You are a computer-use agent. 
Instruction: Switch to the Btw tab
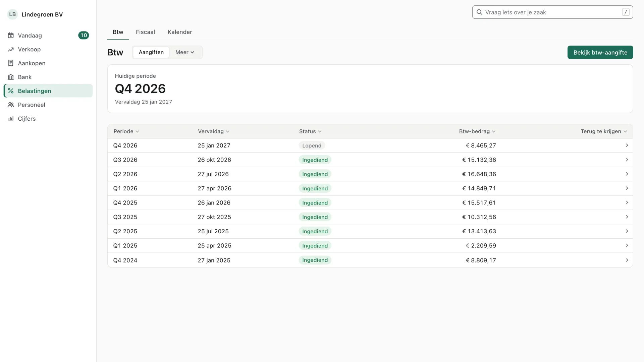coord(118,32)
